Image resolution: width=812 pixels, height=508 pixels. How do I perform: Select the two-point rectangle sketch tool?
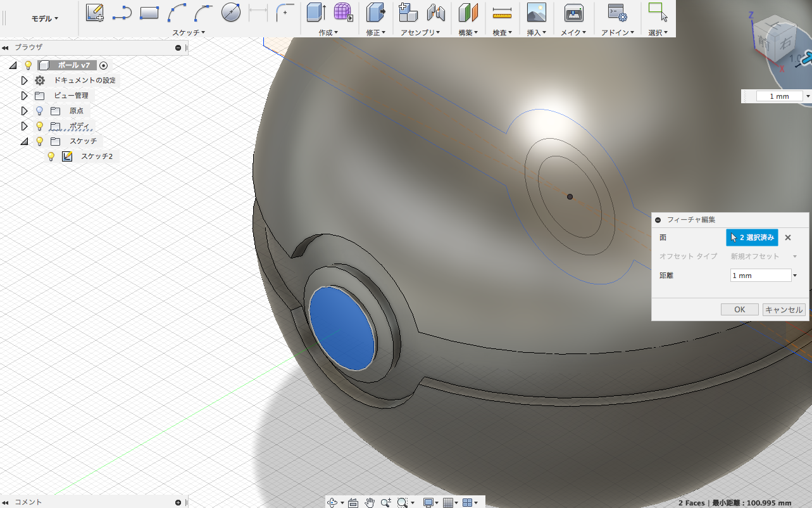[x=149, y=12]
